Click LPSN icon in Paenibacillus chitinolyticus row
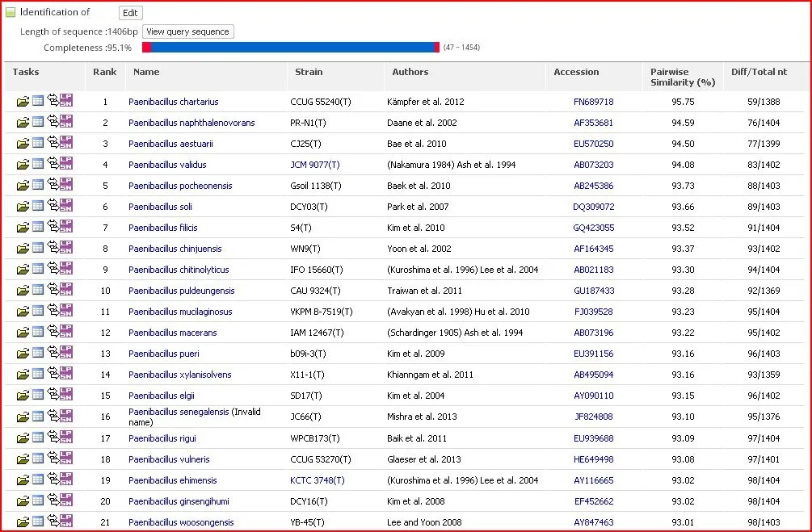812x532 pixels. [x=65, y=267]
